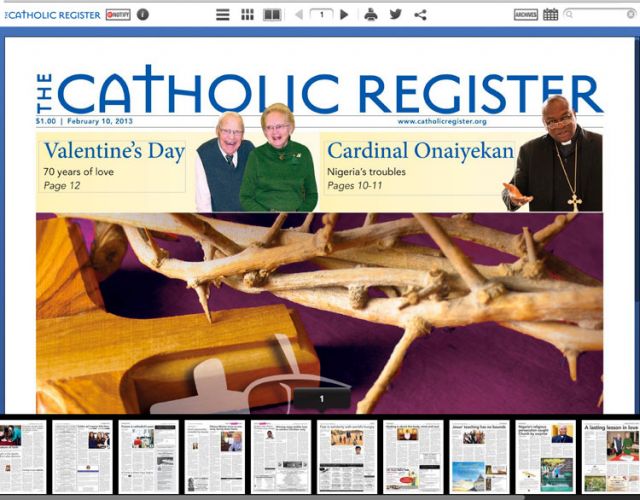Open the share options icon
The image size is (640, 500).
pos(420,15)
